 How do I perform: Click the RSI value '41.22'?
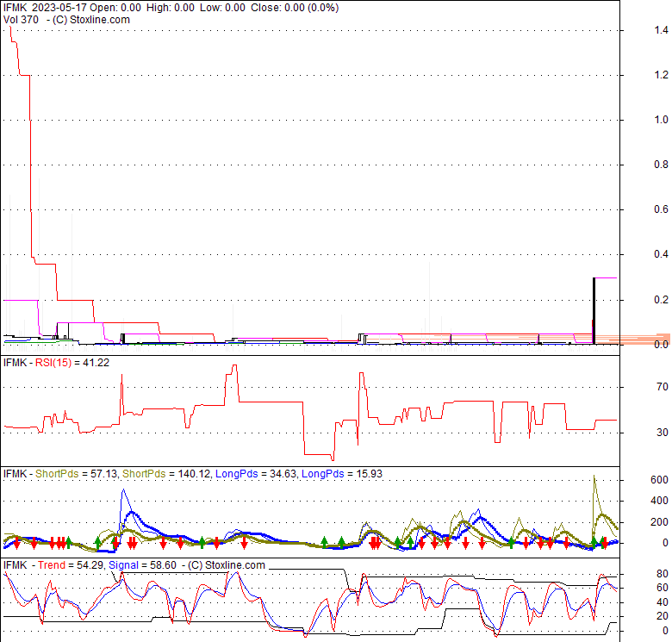pos(96,363)
